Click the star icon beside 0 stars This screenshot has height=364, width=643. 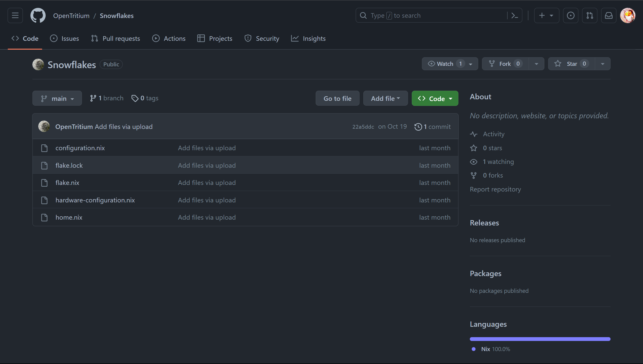(474, 148)
